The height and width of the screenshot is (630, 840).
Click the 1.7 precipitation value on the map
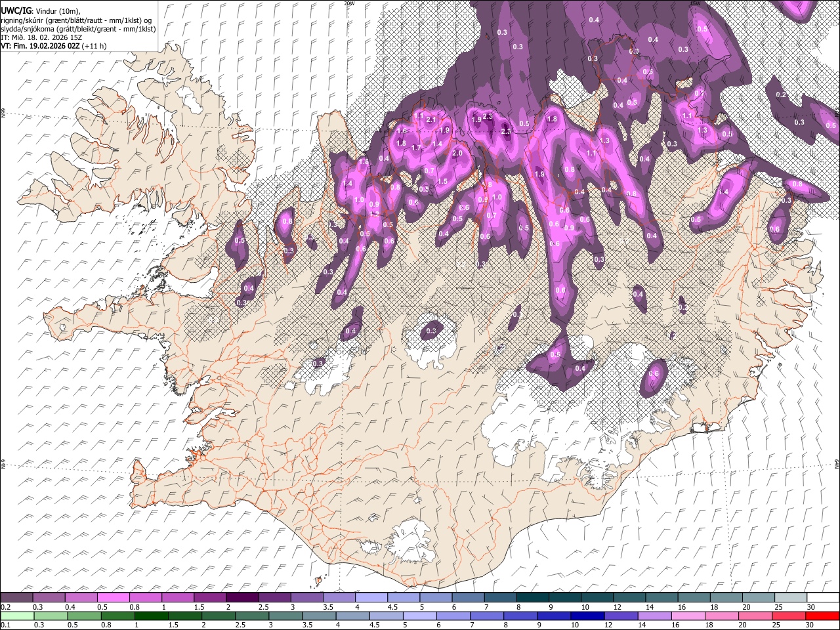coord(416,148)
